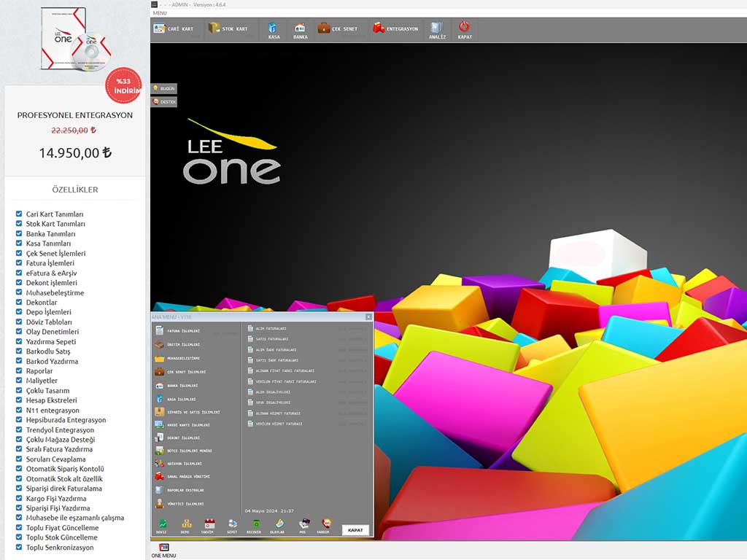The width and height of the screenshot is (747, 560).
Task: Open the Stok Kart toolbar button
Action: 228,29
